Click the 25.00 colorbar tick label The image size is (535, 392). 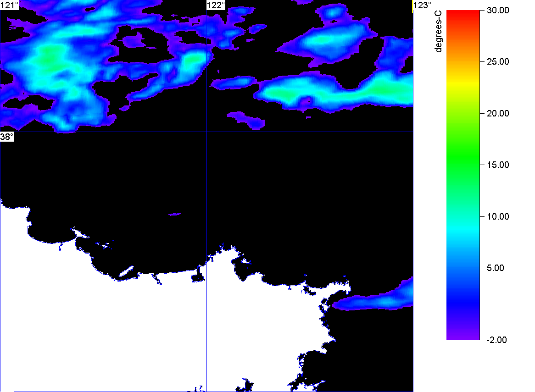pyautogui.click(x=498, y=62)
